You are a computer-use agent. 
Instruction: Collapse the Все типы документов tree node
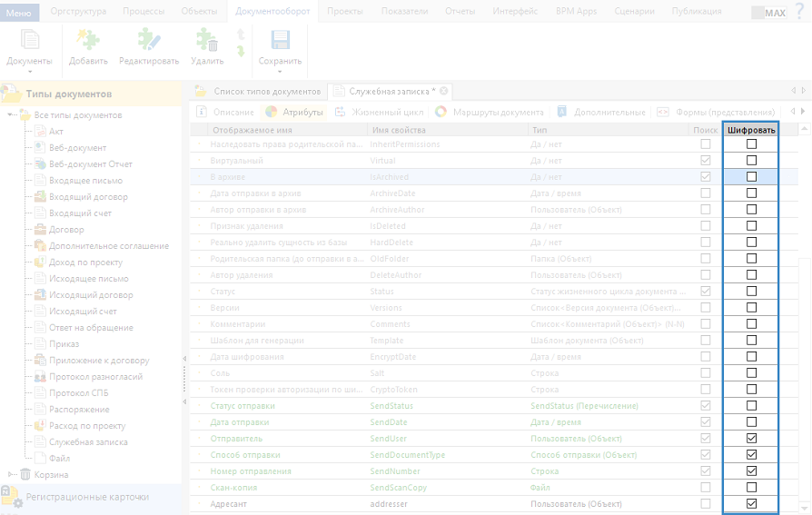tap(11, 115)
